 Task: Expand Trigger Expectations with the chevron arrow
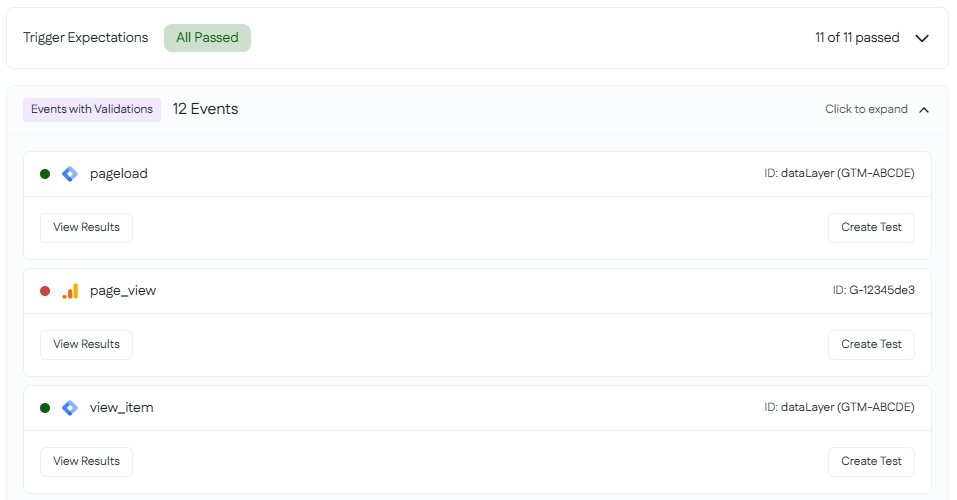coord(922,38)
